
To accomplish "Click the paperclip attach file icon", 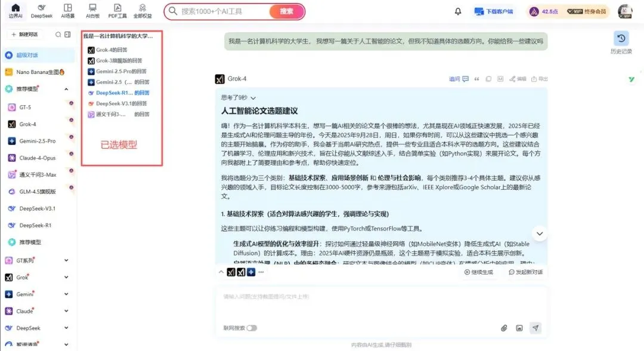I will (x=504, y=328).
